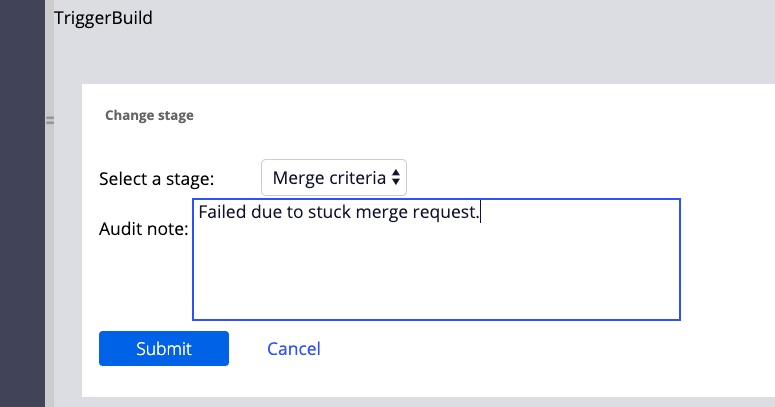Screen dimensions: 775x407
Task: Click the 'Change stage' dialog heading
Action: tap(149, 115)
